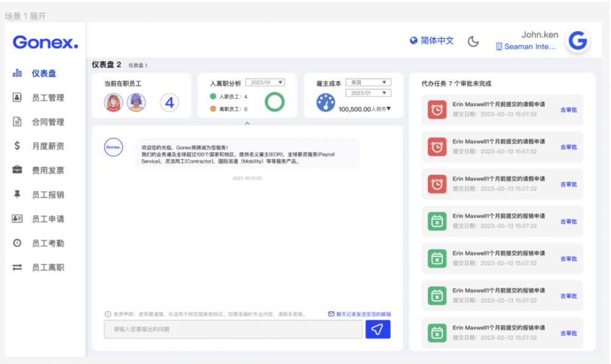Click the last green calendar task icon

[x=437, y=333]
